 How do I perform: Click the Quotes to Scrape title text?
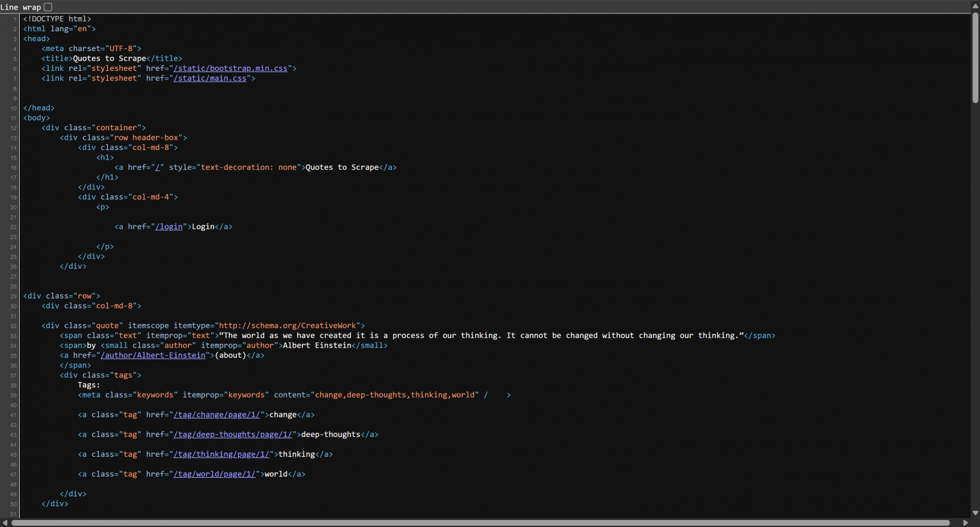pos(108,58)
